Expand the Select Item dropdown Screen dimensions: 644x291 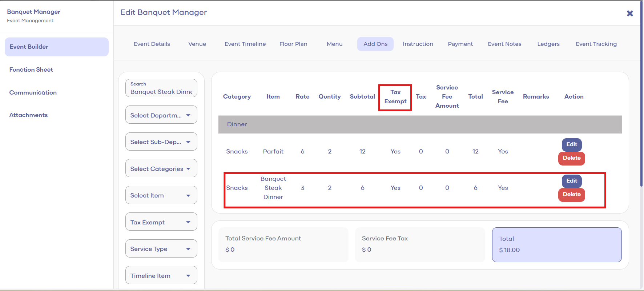click(161, 195)
